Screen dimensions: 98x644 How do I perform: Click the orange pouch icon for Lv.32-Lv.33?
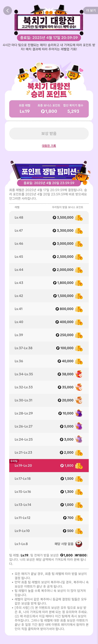pyautogui.click(x=79, y=387)
